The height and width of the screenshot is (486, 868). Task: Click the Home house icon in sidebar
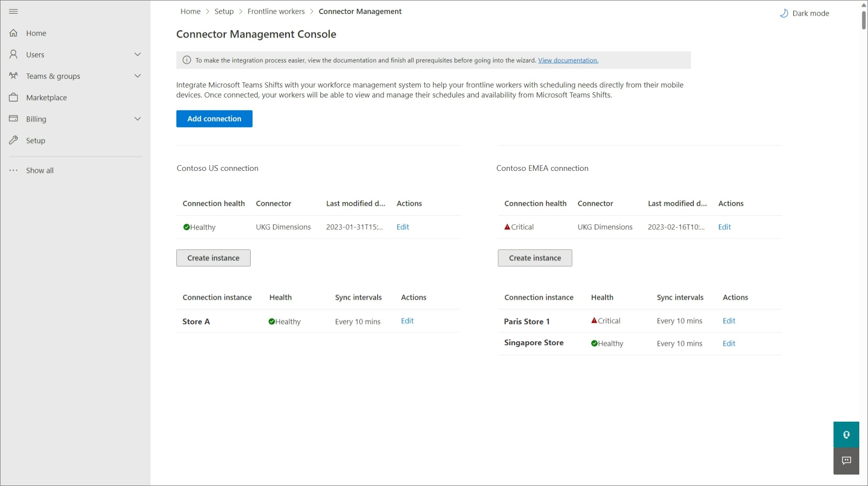click(x=14, y=33)
